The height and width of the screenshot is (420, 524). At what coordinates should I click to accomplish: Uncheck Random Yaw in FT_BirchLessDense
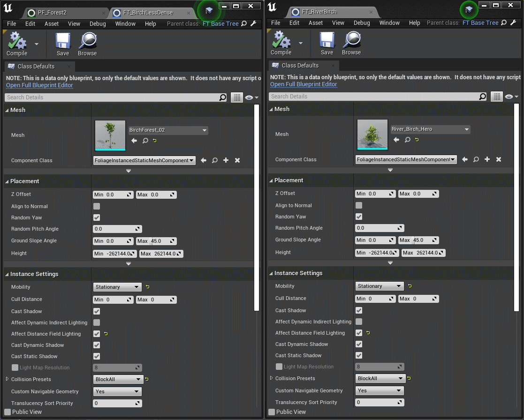pyautogui.click(x=97, y=217)
